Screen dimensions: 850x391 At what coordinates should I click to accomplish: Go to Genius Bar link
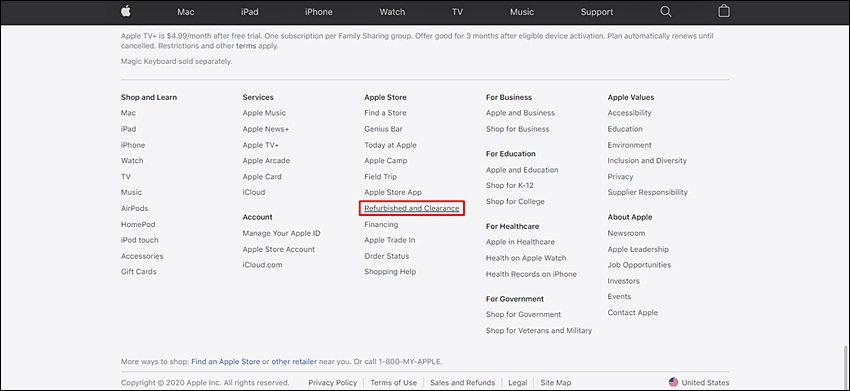(383, 129)
